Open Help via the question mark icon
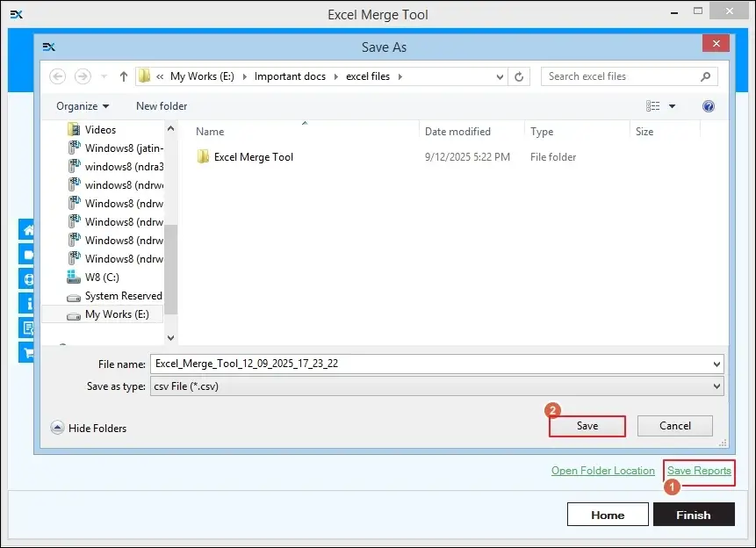The image size is (756, 548). (708, 105)
